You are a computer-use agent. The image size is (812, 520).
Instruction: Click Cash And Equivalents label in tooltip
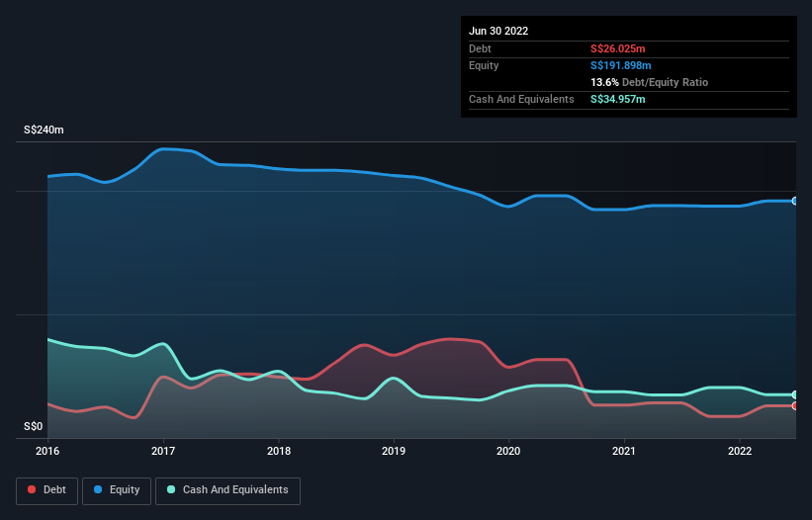pyautogui.click(x=521, y=99)
